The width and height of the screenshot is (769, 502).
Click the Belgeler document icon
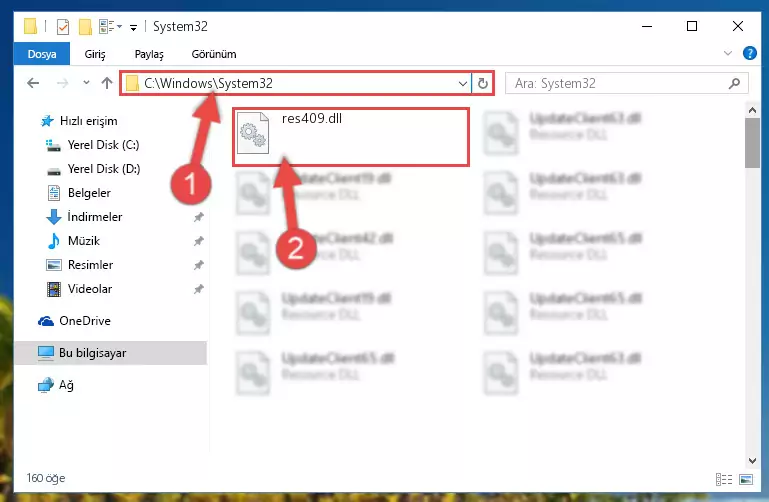click(53, 193)
